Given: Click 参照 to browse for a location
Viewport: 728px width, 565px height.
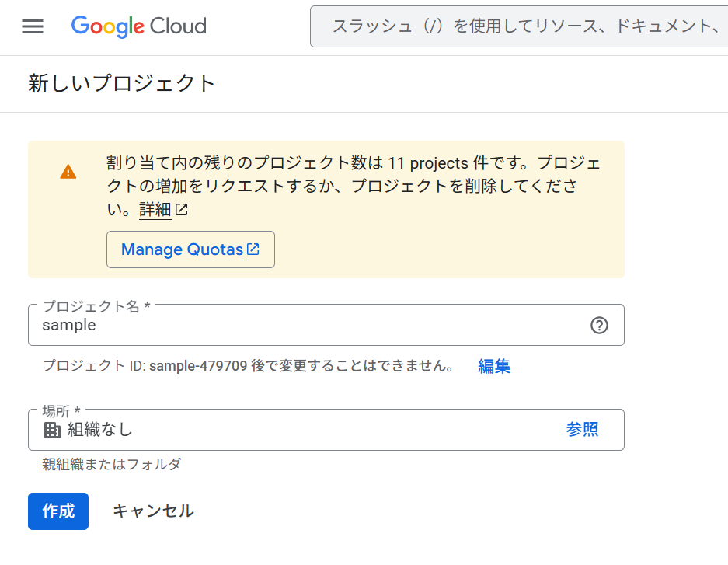Looking at the screenshot, I should pyautogui.click(x=583, y=429).
